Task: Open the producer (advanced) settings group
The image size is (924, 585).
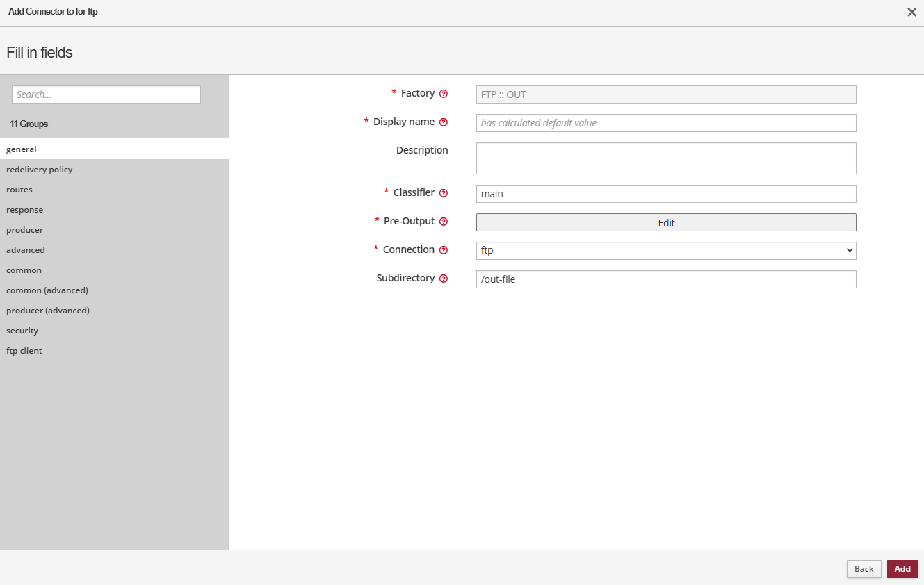Action: click(x=48, y=311)
